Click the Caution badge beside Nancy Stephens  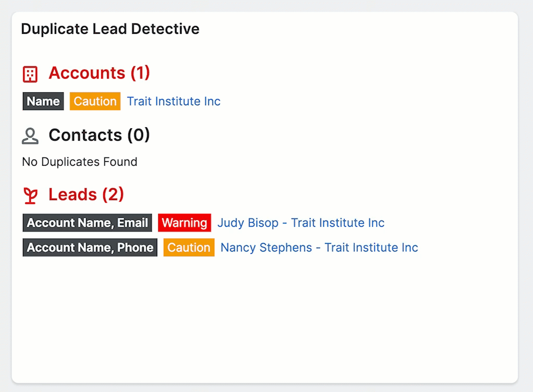(x=189, y=247)
